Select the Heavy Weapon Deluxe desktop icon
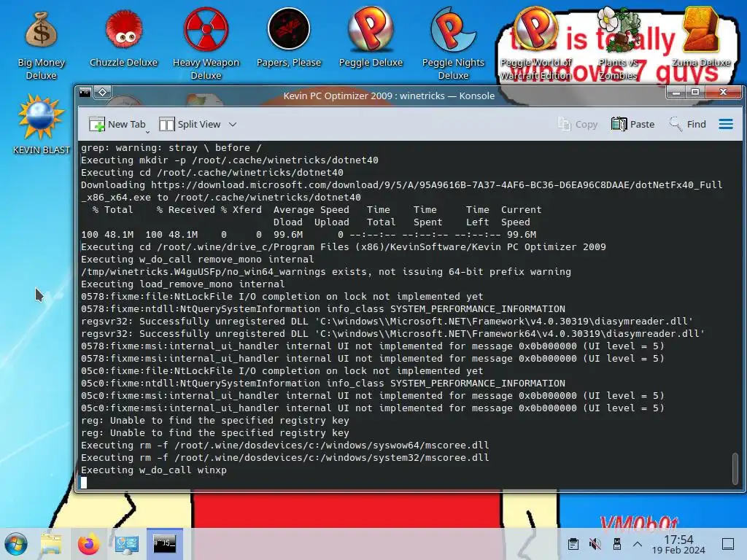This screenshot has width=747, height=560. [206, 44]
